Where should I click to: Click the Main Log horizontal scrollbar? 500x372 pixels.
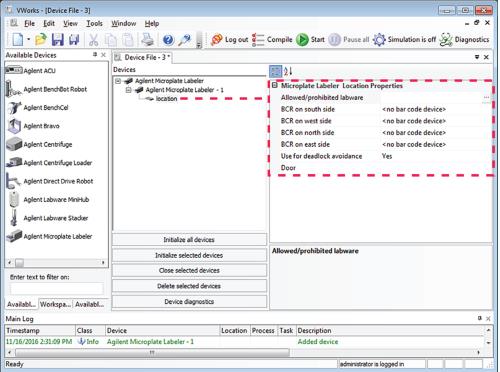152,352
